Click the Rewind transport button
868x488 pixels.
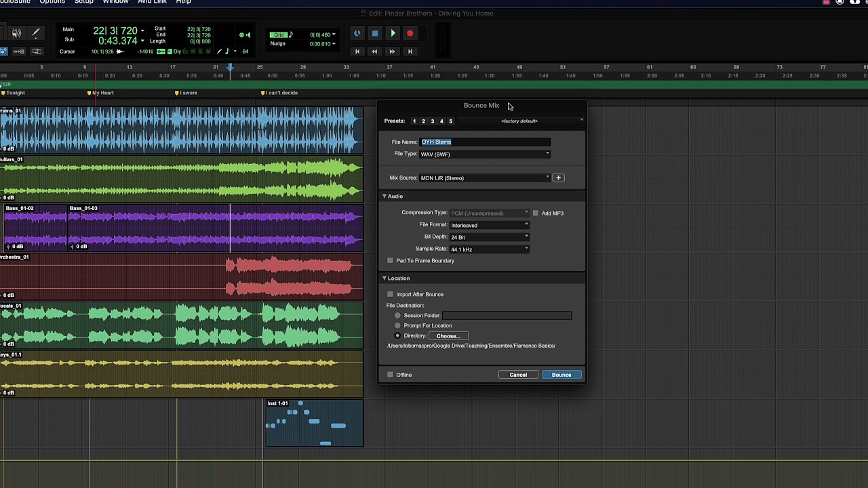click(374, 52)
